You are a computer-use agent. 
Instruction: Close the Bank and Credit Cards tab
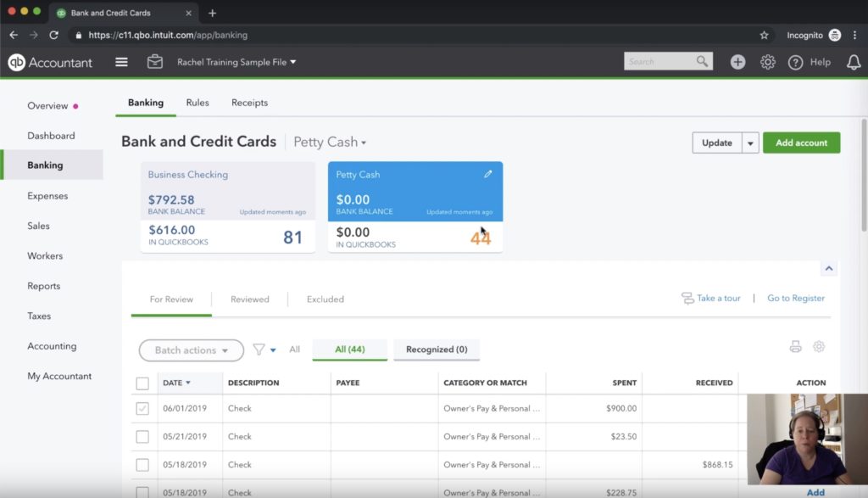point(188,13)
